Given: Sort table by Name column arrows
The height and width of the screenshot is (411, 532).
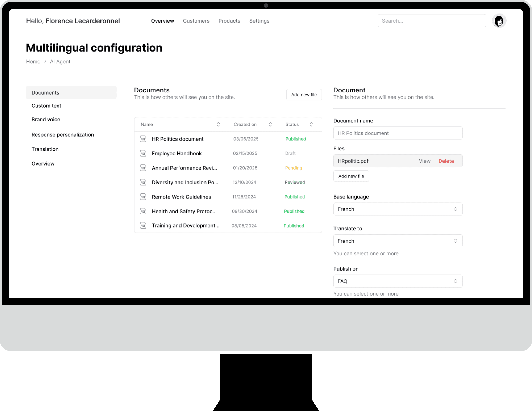Looking at the screenshot, I should point(218,124).
